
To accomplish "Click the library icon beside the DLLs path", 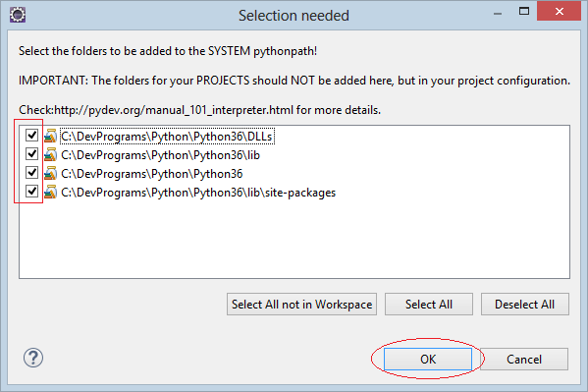I will click(50, 137).
